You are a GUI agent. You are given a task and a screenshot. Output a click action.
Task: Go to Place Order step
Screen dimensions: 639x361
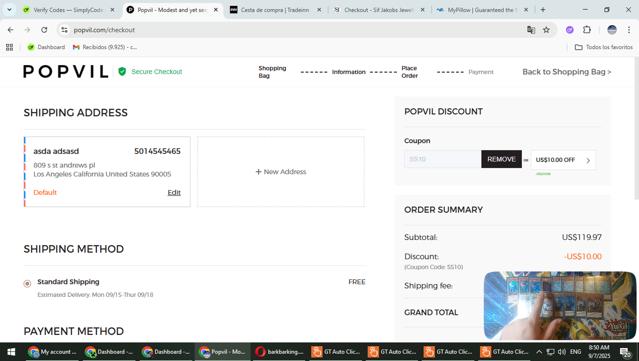(409, 72)
